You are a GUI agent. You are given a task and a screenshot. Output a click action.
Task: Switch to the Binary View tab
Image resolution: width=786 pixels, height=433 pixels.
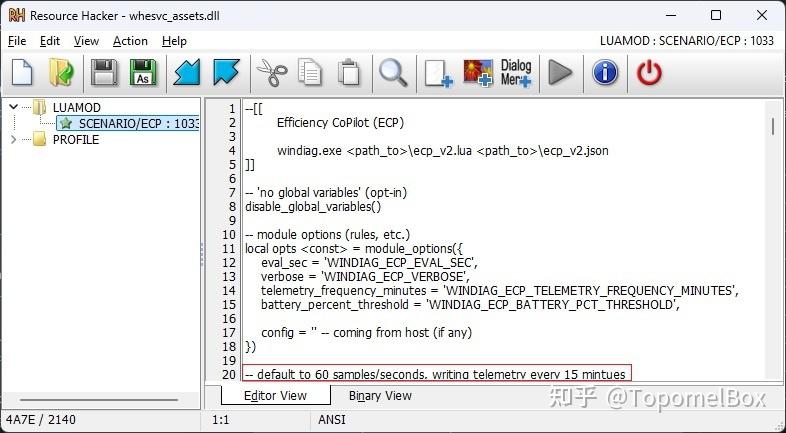click(380, 395)
